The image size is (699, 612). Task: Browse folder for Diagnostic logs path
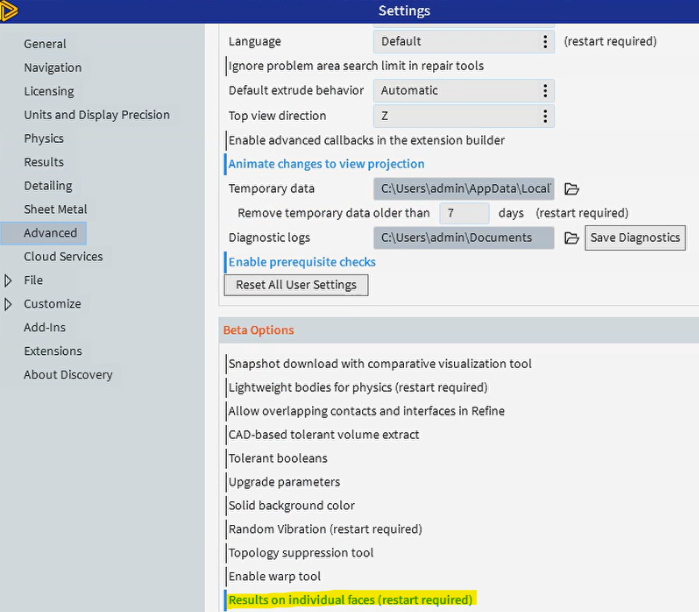pyautogui.click(x=572, y=238)
